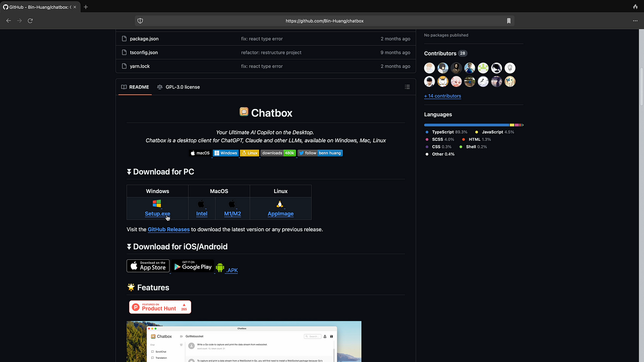Image resolution: width=644 pixels, height=362 pixels.
Task: Click the green Android robot icon
Action: click(220, 267)
